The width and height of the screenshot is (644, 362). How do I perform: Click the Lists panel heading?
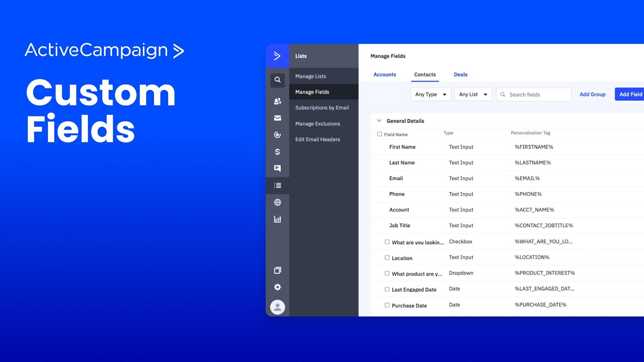[x=301, y=56]
